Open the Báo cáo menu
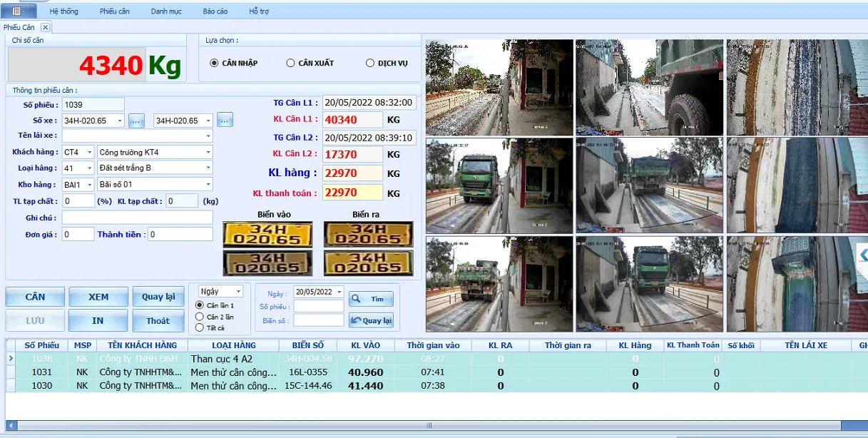The width and height of the screenshot is (868, 438). pos(215,11)
